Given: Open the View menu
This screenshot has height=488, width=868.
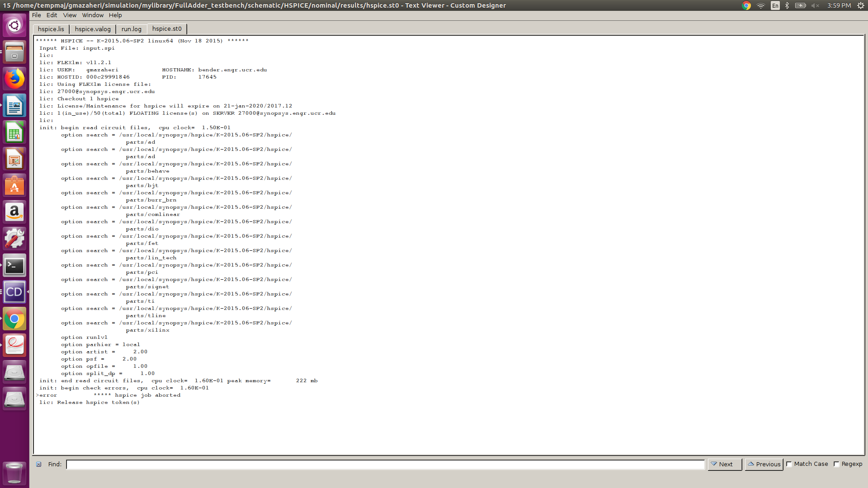Looking at the screenshot, I should click(70, 15).
